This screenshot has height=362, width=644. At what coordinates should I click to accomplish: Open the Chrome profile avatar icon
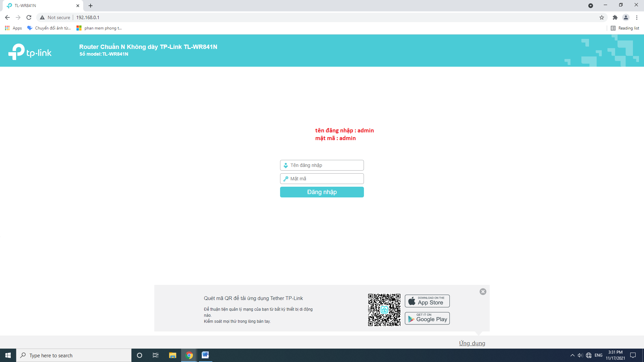pyautogui.click(x=626, y=17)
